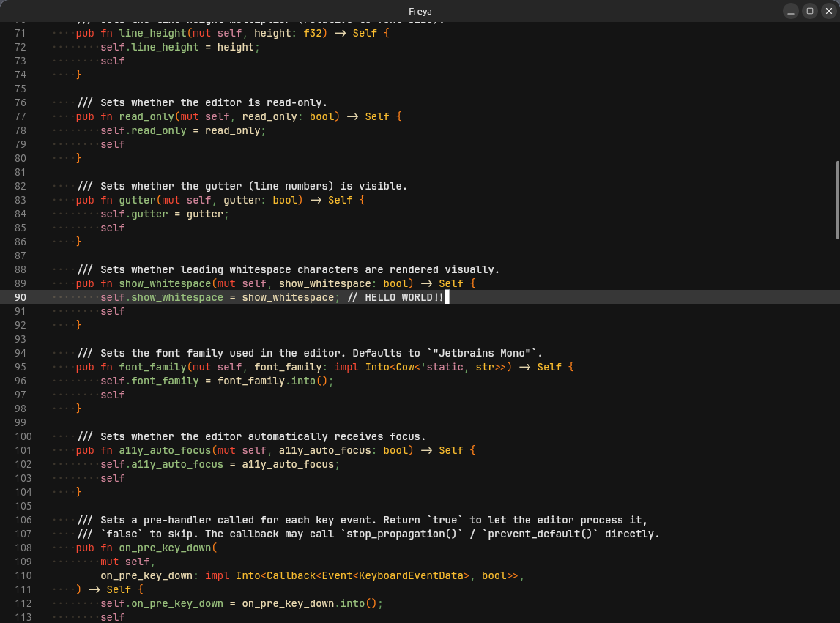Close the Freya window
This screenshot has width=840, height=623.
click(x=829, y=11)
